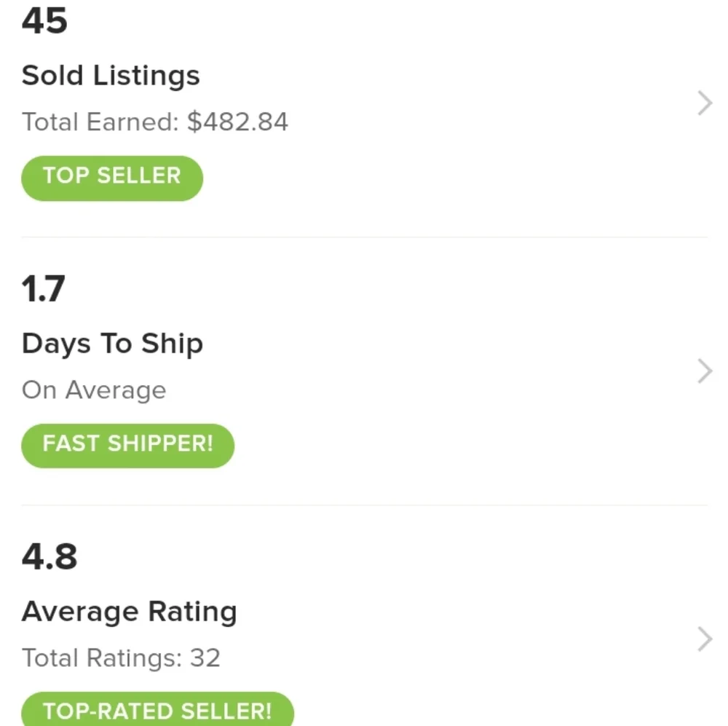Open Sold Listings details via chevron arrow
728x726 pixels.
click(x=704, y=104)
